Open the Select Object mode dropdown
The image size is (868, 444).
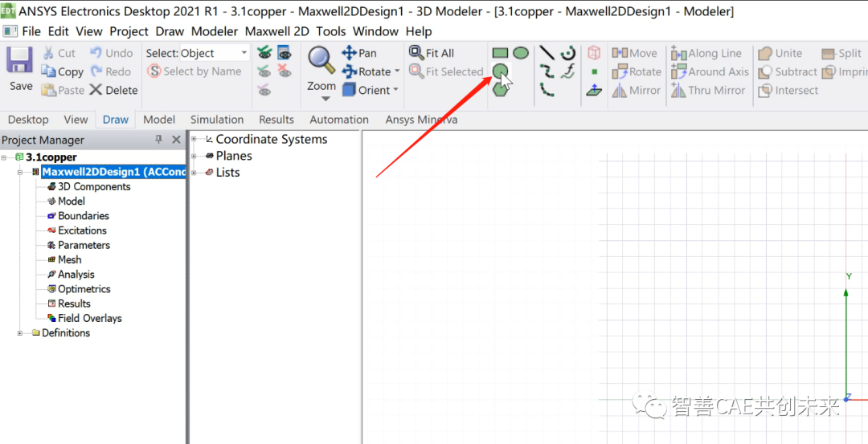(244, 53)
